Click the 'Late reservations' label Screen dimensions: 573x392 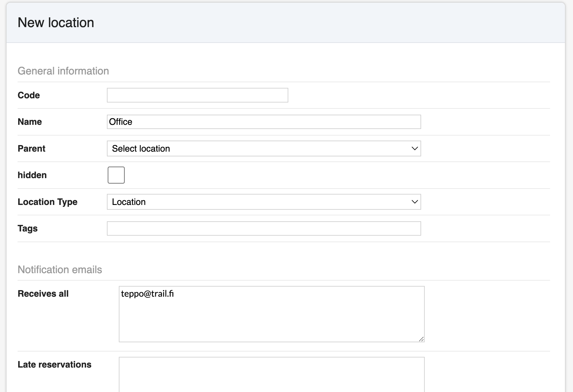pos(55,365)
